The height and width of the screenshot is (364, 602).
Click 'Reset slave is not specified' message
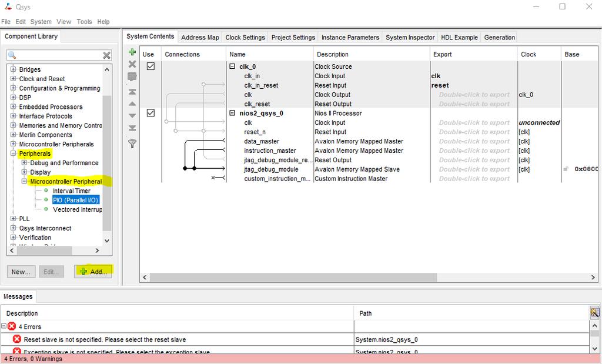click(105, 339)
